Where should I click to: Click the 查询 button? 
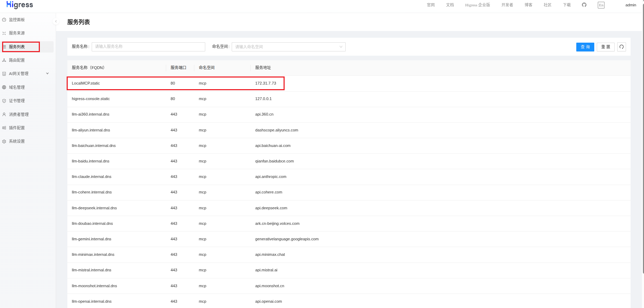click(585, 47)
